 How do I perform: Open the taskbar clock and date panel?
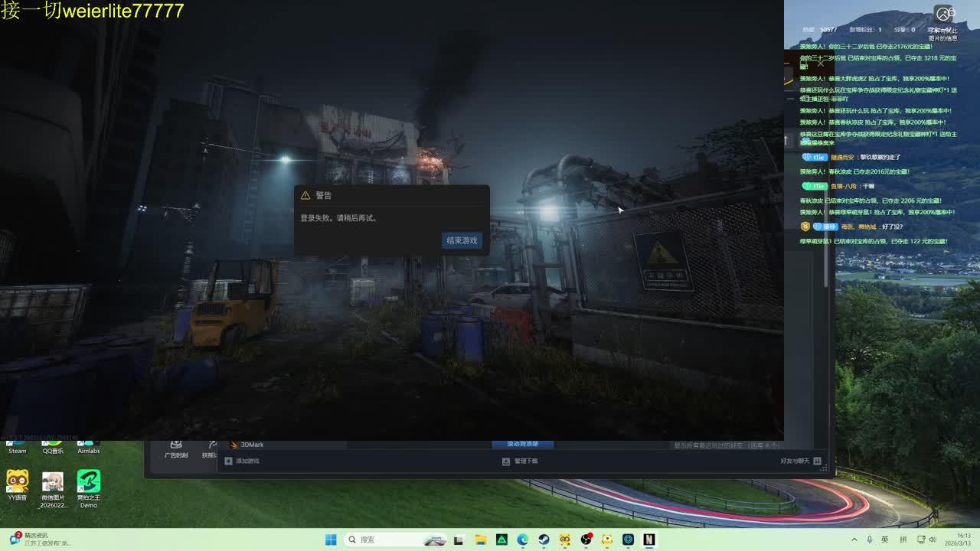(962, 540)
